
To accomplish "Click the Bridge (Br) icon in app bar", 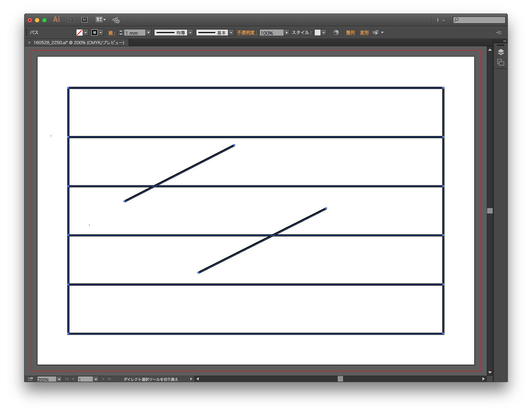I will point(71,19).
